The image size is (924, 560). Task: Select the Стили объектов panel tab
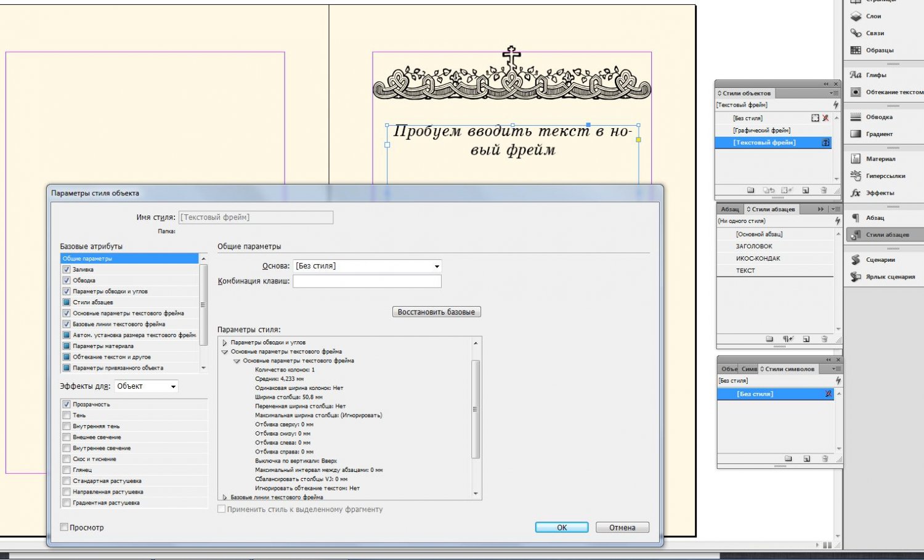pyautogui.click(x=744, y=93)
